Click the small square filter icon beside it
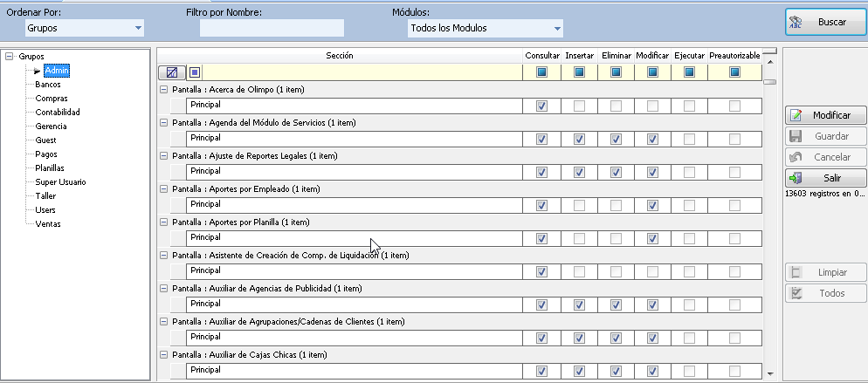This screenshot has width=868, height=383. tap(195, 72)
